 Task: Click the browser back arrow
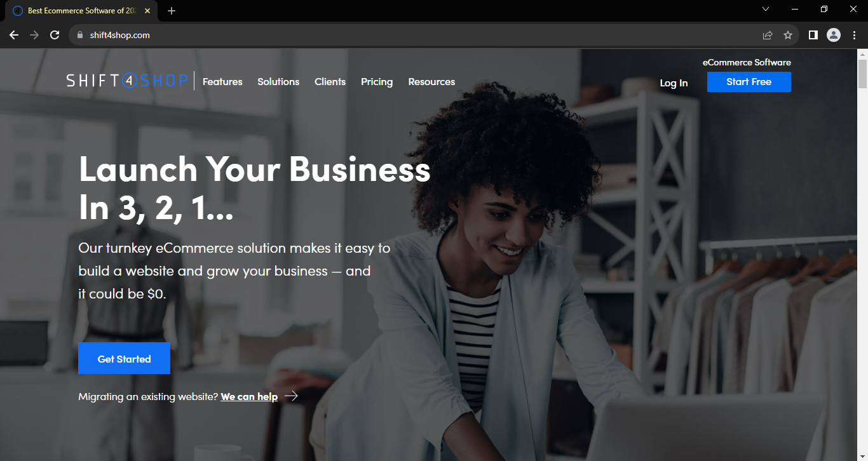coord(14,35)
